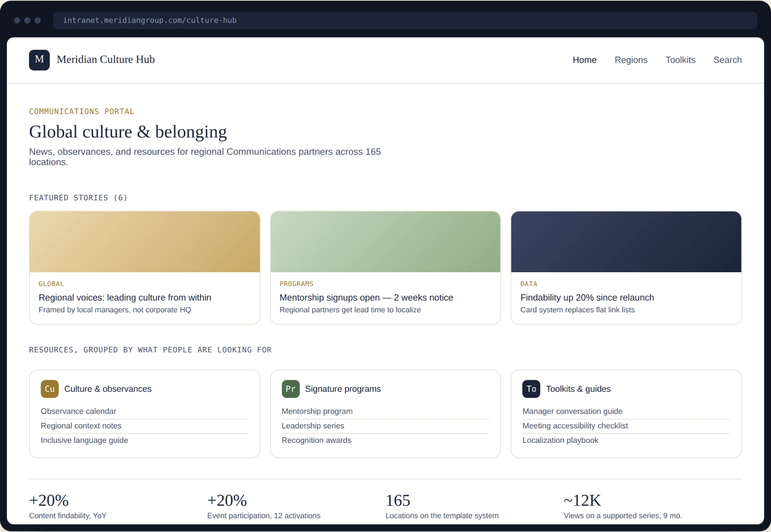Viewport: 771px width, 532px height.
Task: Click the 'Toolkits & guides' card heading
Action: pos(578,389)
